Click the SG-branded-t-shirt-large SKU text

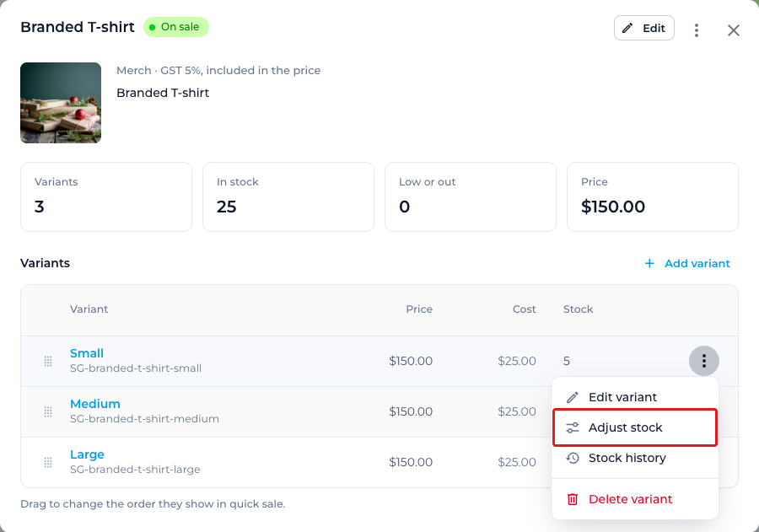(x=135, y=470)
